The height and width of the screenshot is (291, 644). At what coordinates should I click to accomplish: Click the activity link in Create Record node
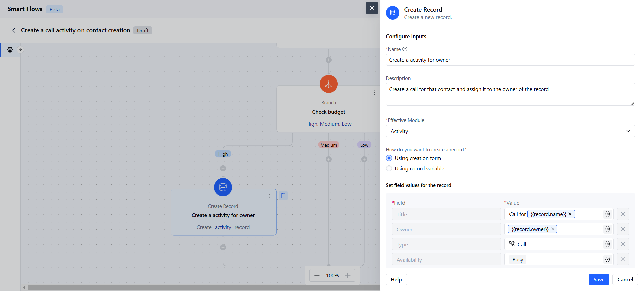223,227
